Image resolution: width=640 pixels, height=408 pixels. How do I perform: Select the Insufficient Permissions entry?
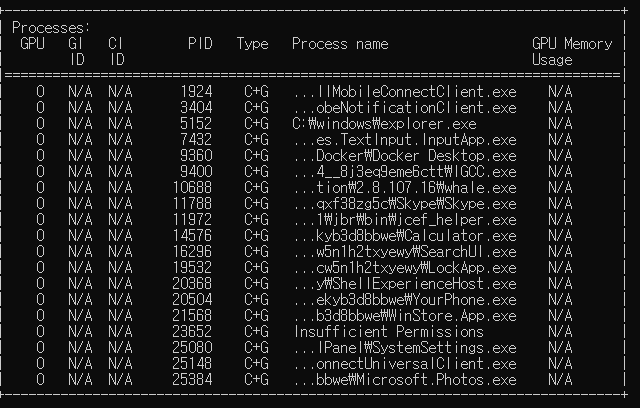click(x=389, y=332)
